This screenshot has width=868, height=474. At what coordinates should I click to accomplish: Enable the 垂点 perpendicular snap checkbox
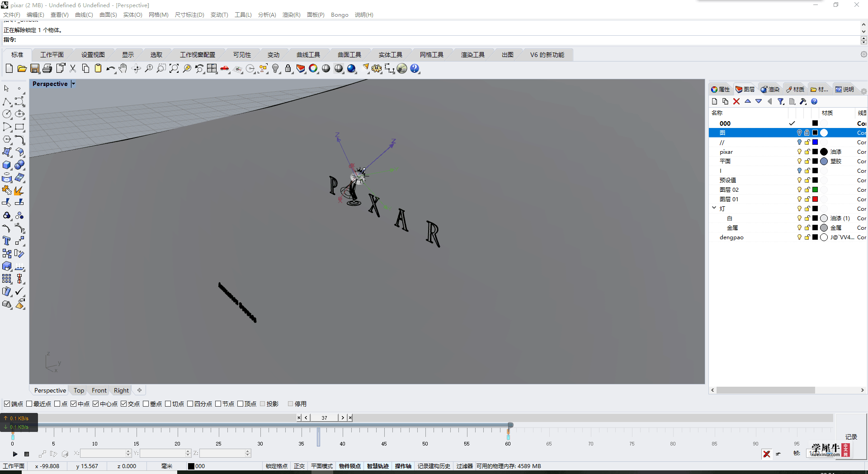point(146,404)
